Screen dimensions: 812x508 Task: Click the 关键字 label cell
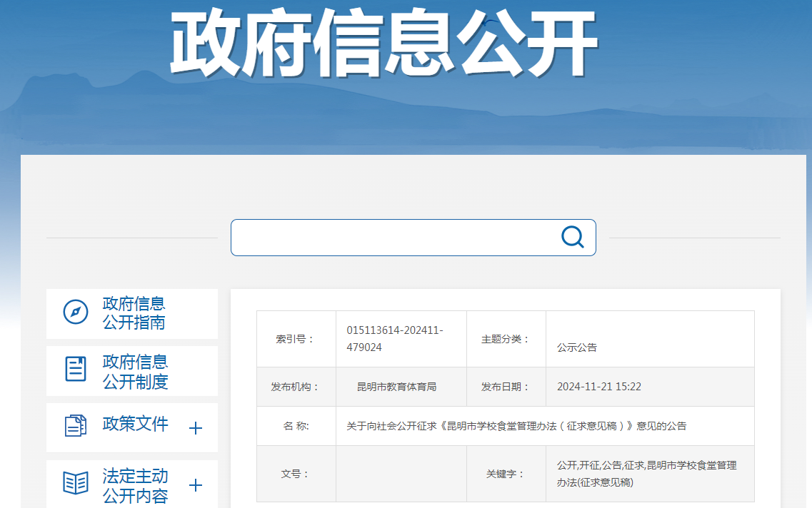click(506, 474)
